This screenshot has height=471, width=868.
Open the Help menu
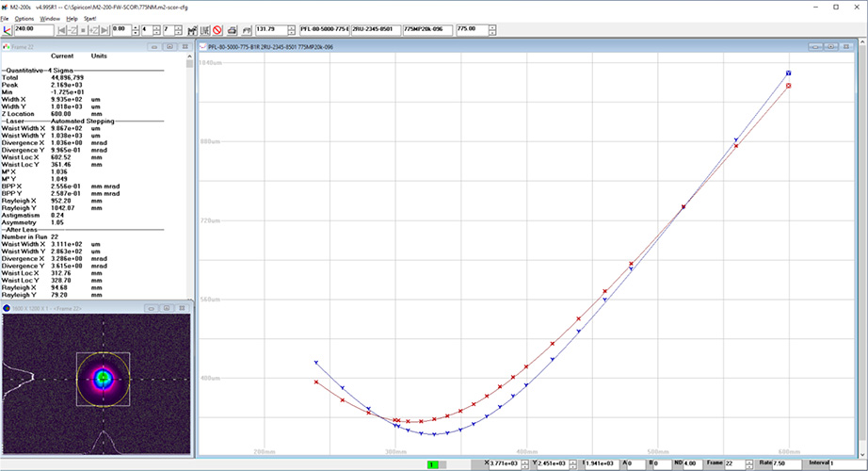[x=72, y=18]
